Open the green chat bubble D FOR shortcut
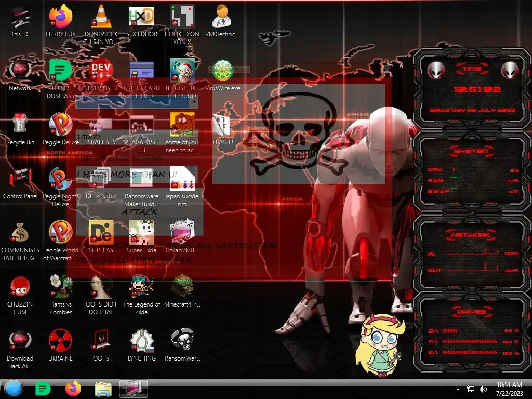The image size is (532, 399). tap(60, 79)
